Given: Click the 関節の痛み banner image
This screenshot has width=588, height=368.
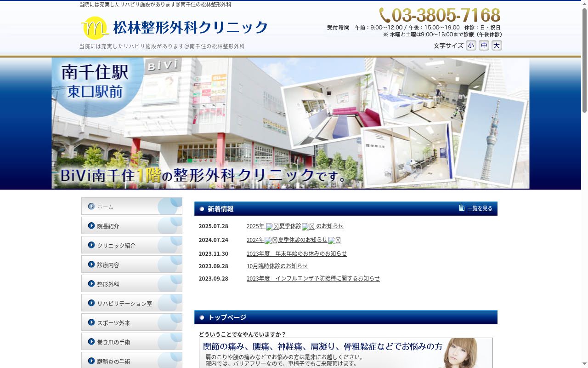Looking at the screenshot, I should (346, 353).
